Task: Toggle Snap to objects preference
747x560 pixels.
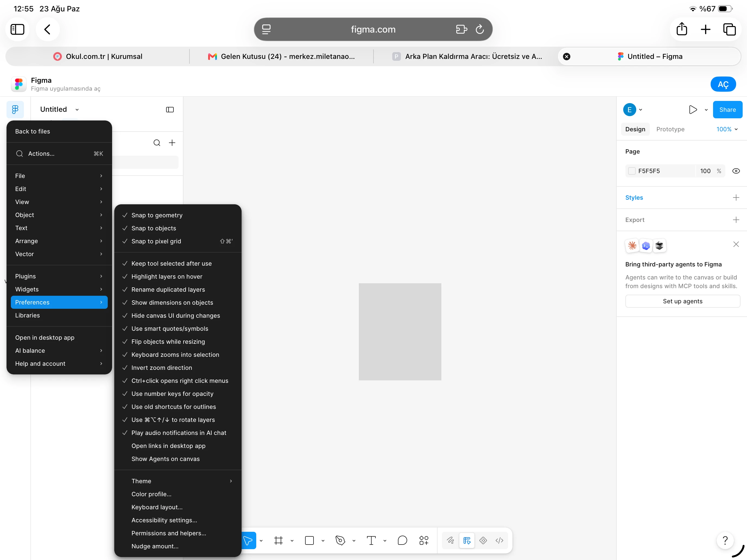Action: [178, 228]
